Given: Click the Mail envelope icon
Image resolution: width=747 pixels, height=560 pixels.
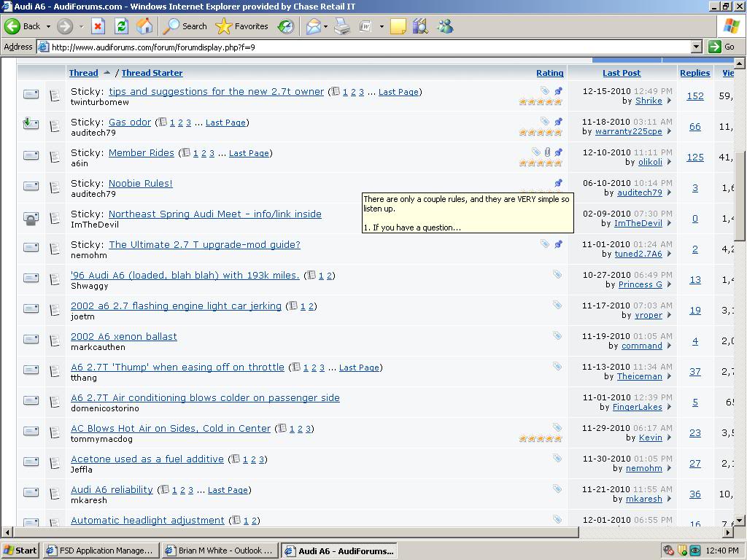Looking at the screenshot, I should [x=313, y=26].
